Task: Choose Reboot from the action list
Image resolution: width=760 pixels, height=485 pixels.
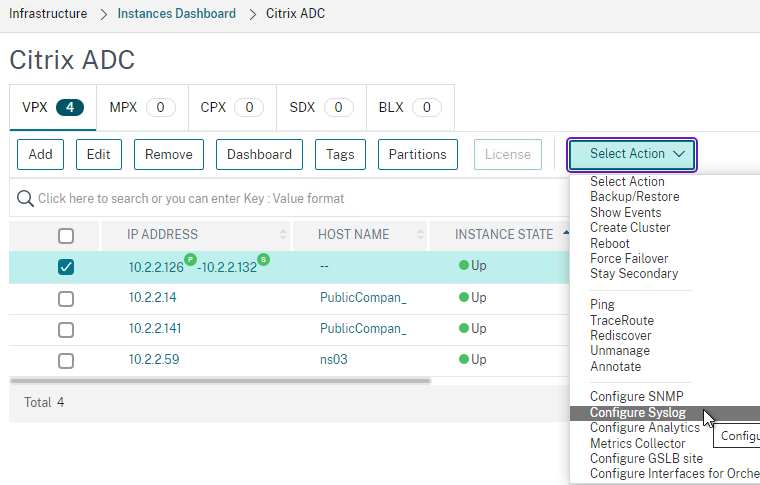Action: pos(610,243)
